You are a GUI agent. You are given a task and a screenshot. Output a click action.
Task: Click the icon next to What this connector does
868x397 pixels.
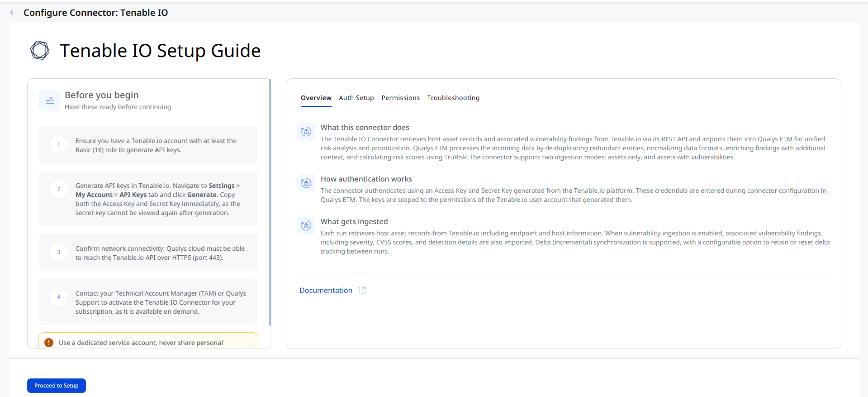[x=306, y=132]
